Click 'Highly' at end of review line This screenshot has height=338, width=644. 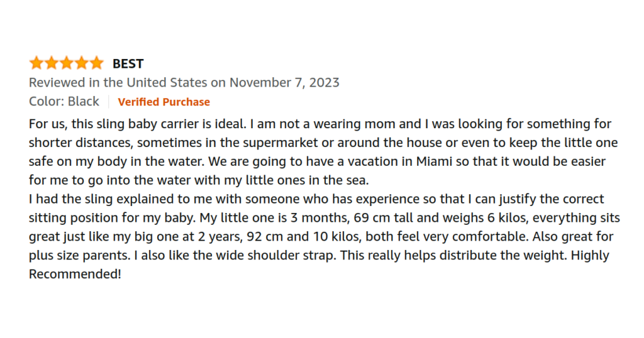590,256
